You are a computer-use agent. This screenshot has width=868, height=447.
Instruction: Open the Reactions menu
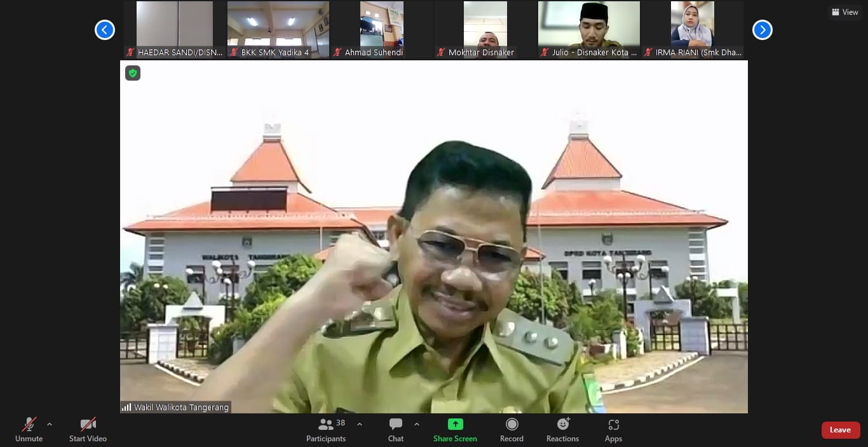(562, 429)
